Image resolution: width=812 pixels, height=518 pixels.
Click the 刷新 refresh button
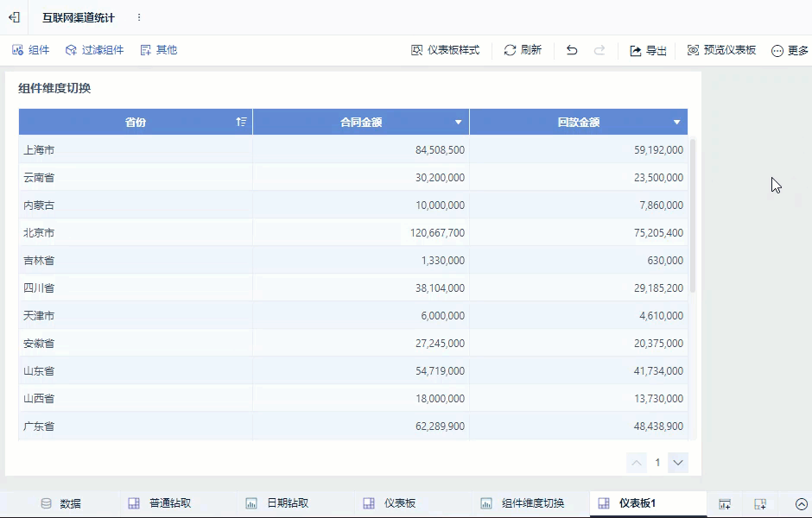coord(523,50)
